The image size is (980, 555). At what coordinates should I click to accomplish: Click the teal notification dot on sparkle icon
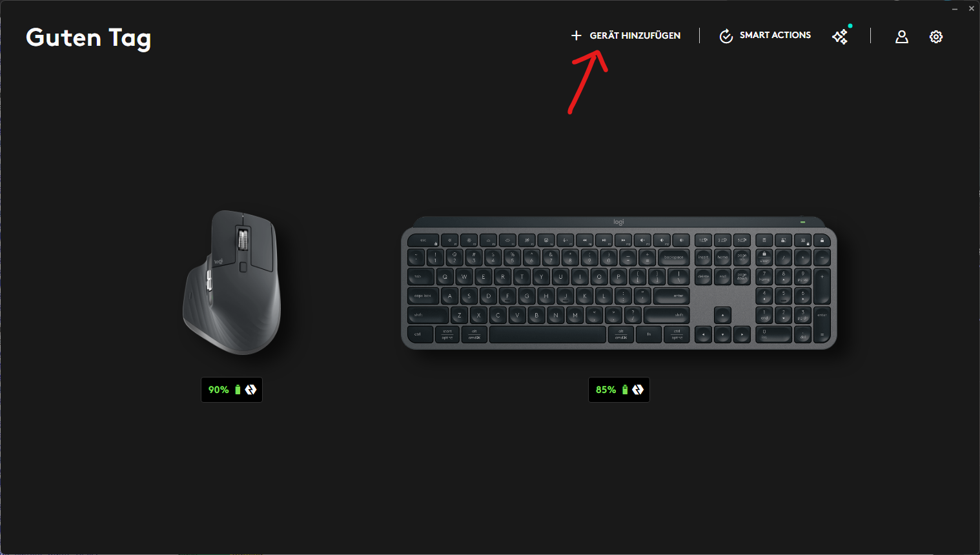pyautogui.click(x=850, y=26)
